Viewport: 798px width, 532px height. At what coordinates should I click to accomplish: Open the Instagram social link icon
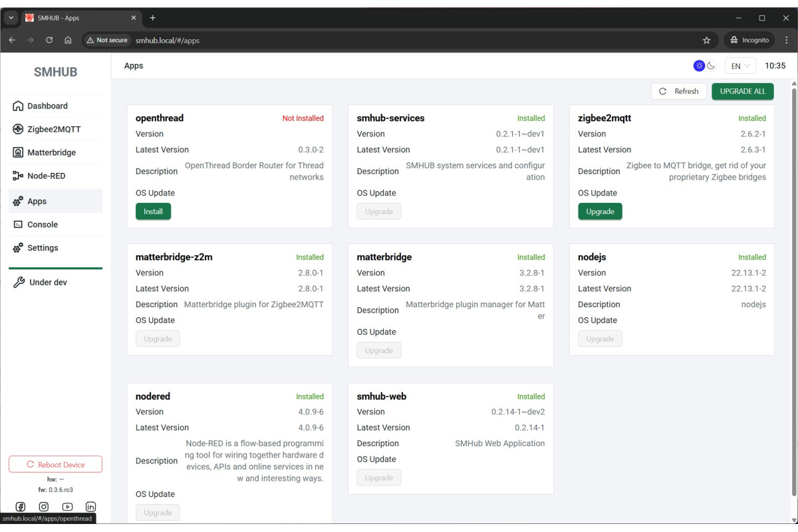44,507
